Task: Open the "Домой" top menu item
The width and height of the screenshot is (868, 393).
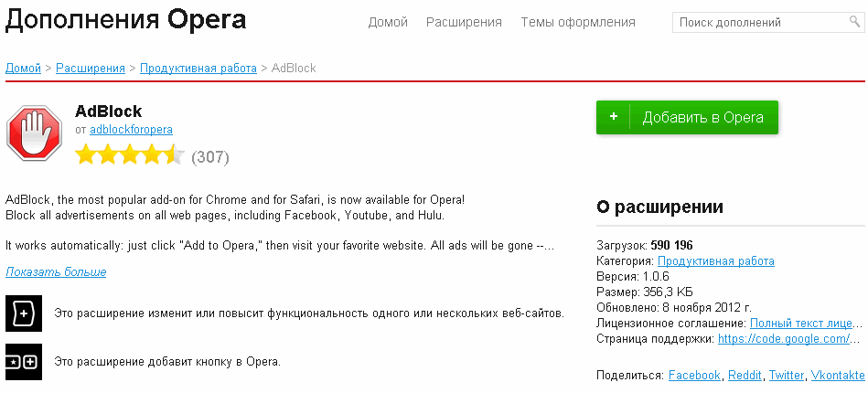Action: click(x=387, y=22)
